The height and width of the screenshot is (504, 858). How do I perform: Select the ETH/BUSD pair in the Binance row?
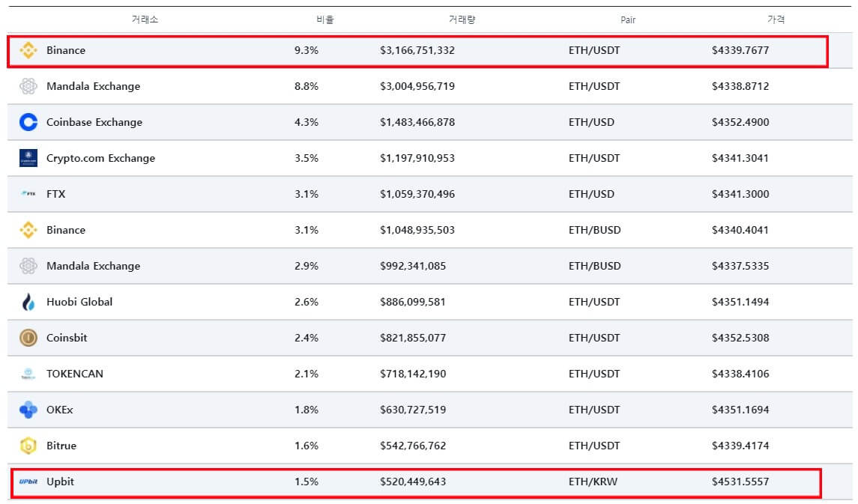pos(595,230)
